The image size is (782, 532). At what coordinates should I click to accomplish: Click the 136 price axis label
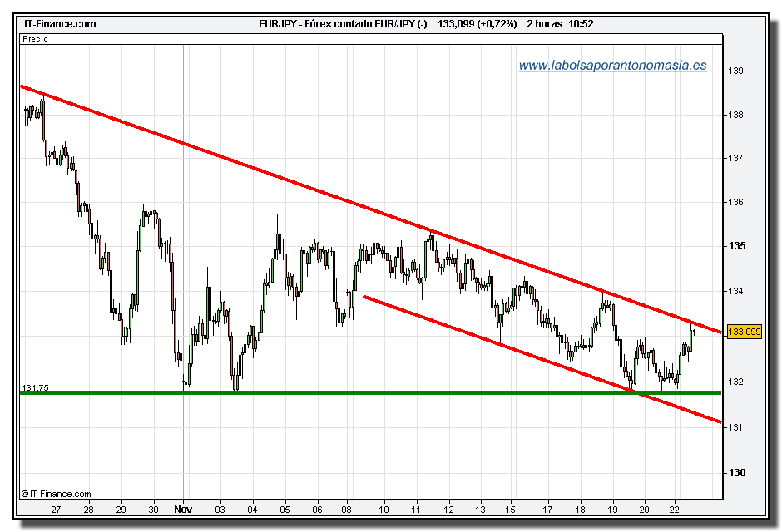click(735, 202)
